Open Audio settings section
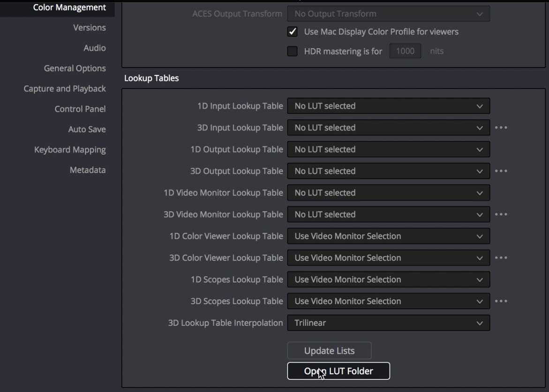 click(95, 48)
